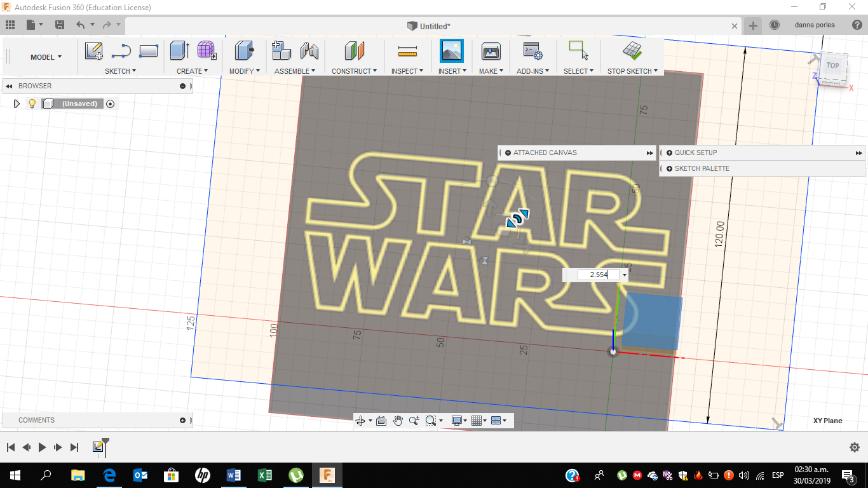Click the 3D Print make icon
This screenshot has width=868, height=488.
pos(491,51)
